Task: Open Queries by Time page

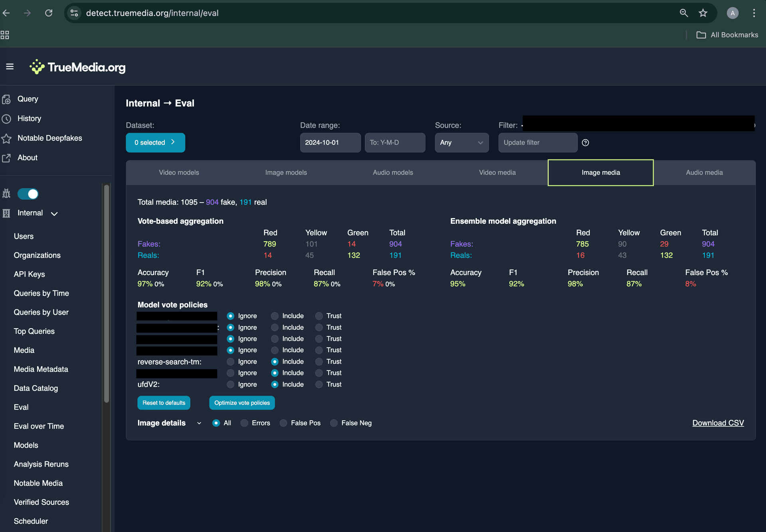Action: pyautogui.click(x=41, y=294)
